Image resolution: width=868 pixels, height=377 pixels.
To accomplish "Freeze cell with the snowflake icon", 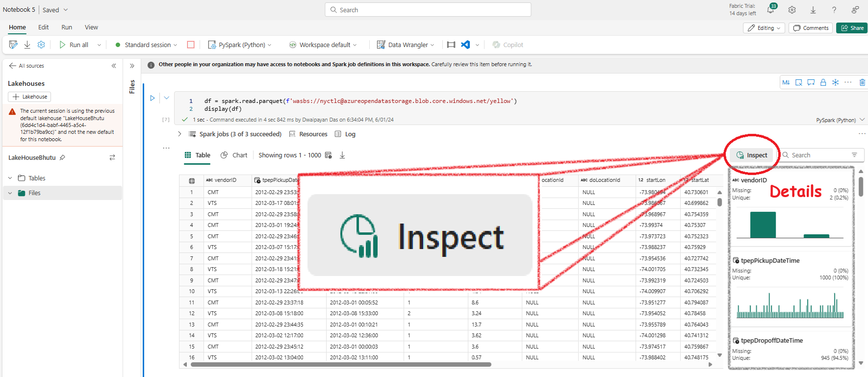I will point(836,82).
